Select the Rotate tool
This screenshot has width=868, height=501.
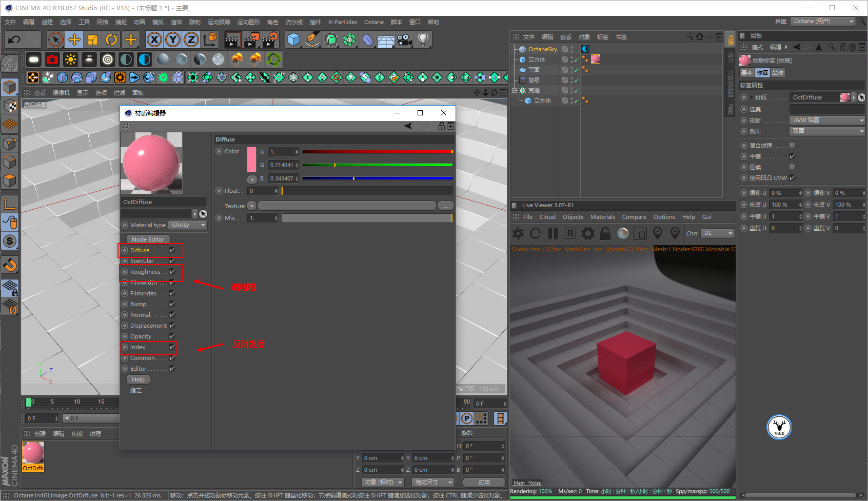click(x=111, y=39)
